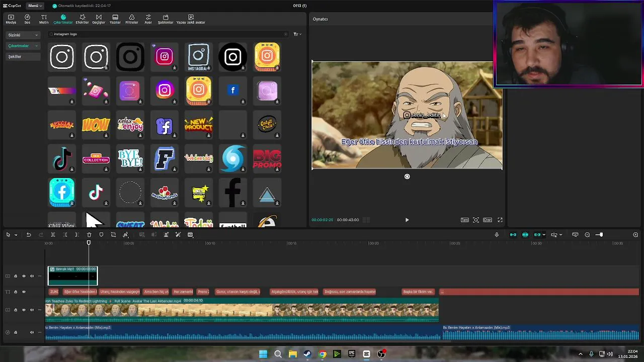Trim left of playhead
Screen dimensions: 644x362
pos(65,235)
